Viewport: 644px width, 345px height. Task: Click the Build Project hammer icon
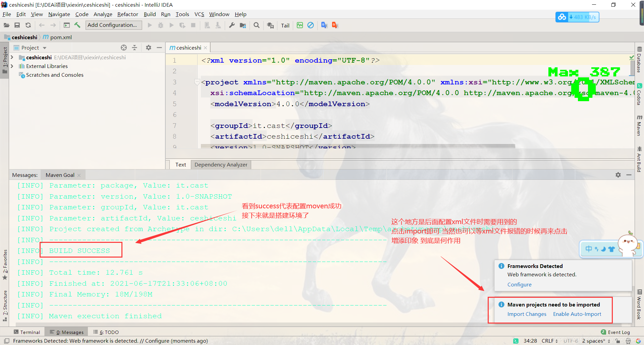click(77, 25)
